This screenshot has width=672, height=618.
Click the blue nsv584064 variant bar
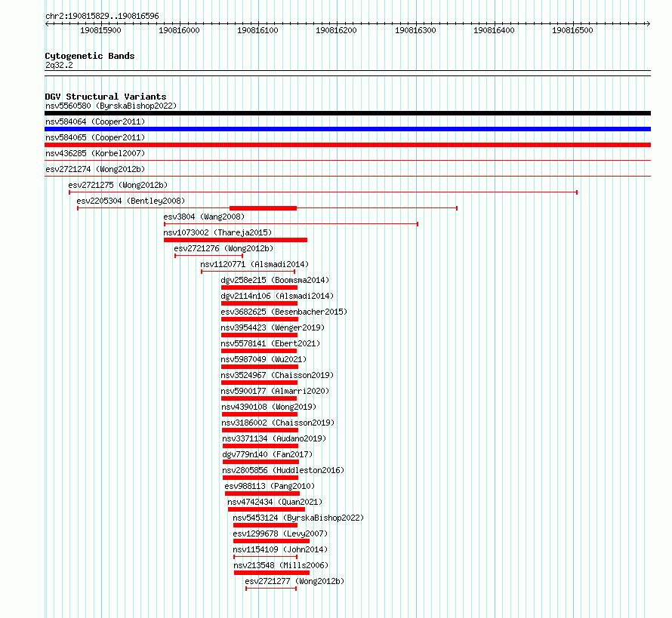point(347,129)
